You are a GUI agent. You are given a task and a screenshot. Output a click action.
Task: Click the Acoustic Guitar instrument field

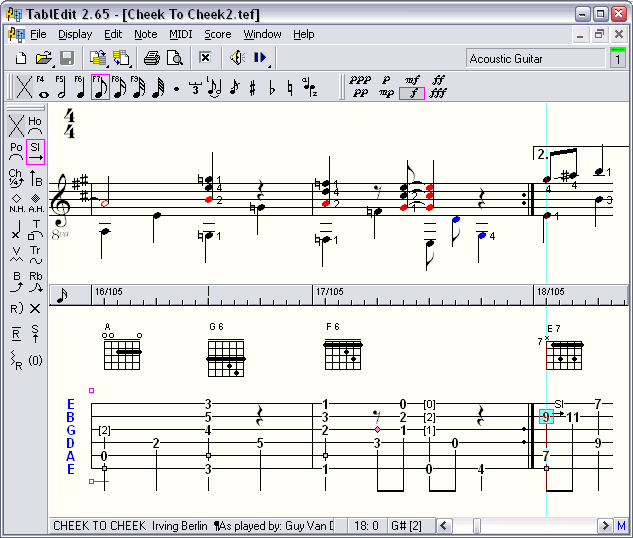535,59
